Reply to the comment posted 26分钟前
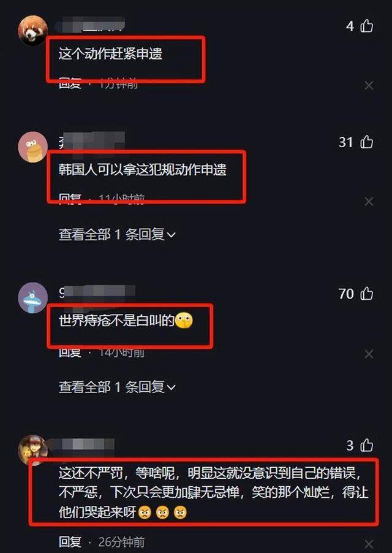The image size is (392, 553). [70, 542]
